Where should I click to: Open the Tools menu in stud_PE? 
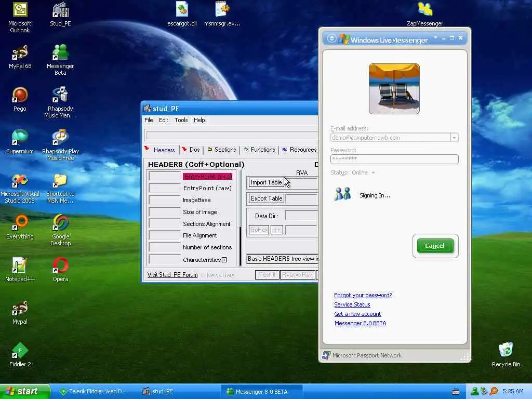tap(181, 120)
